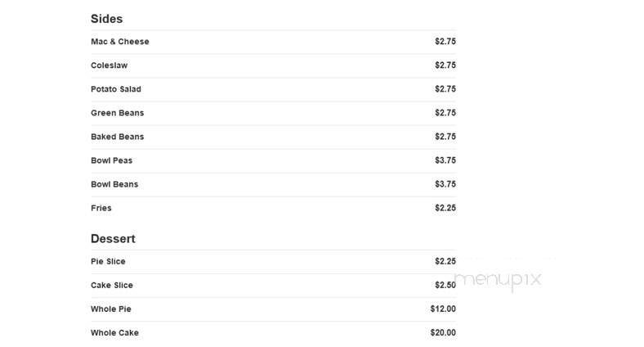Select the Bowl Peas item
Viewport: 644px width, 347px height.
111,160
